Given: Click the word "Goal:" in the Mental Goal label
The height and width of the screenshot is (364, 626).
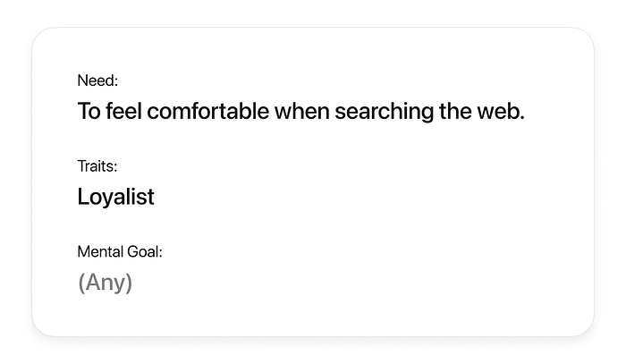Looking at the screenshot, I should (143, 252).
